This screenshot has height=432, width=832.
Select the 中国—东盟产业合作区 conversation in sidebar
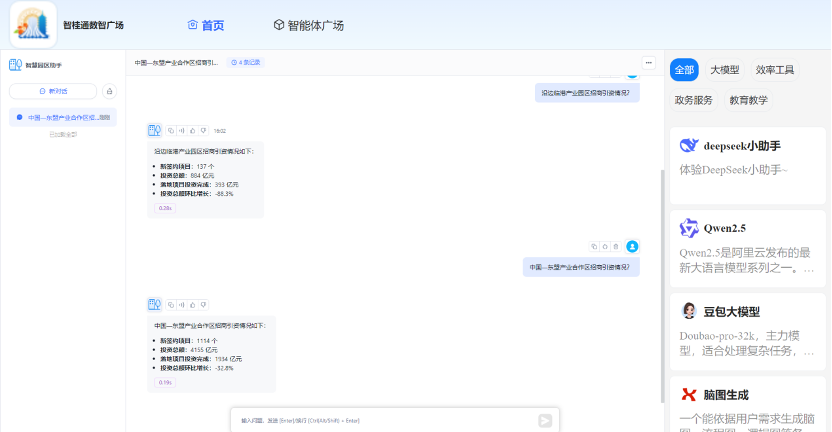pos(63,117)
